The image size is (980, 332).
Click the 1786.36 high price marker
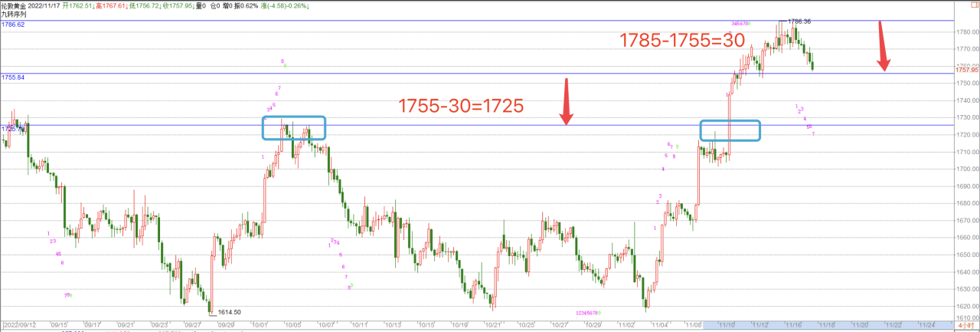(799, 21)
